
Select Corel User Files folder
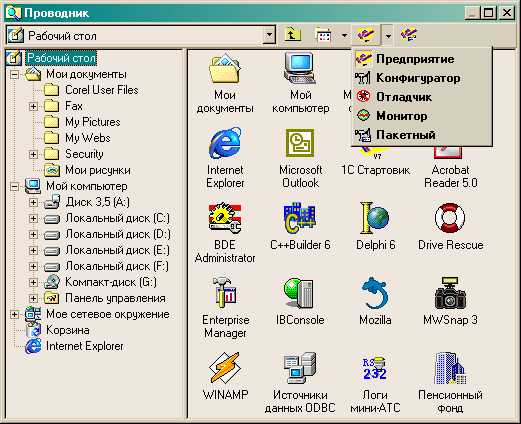click(x=102, y=90)
